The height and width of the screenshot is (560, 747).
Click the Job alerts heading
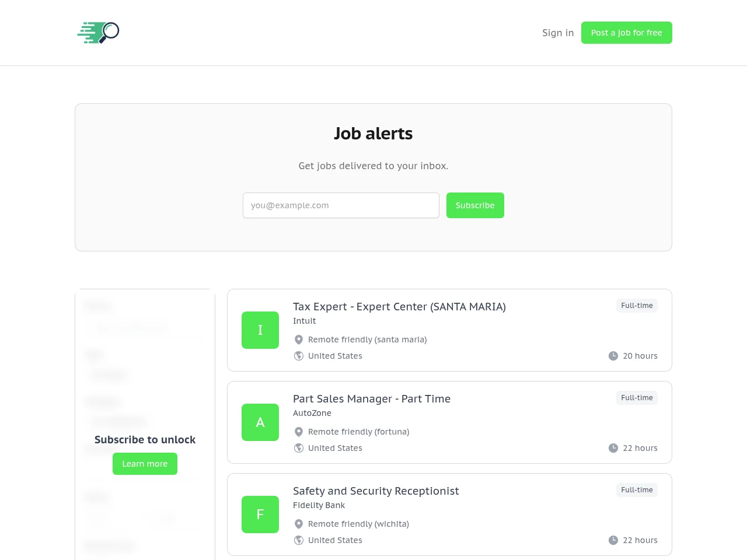373,134
